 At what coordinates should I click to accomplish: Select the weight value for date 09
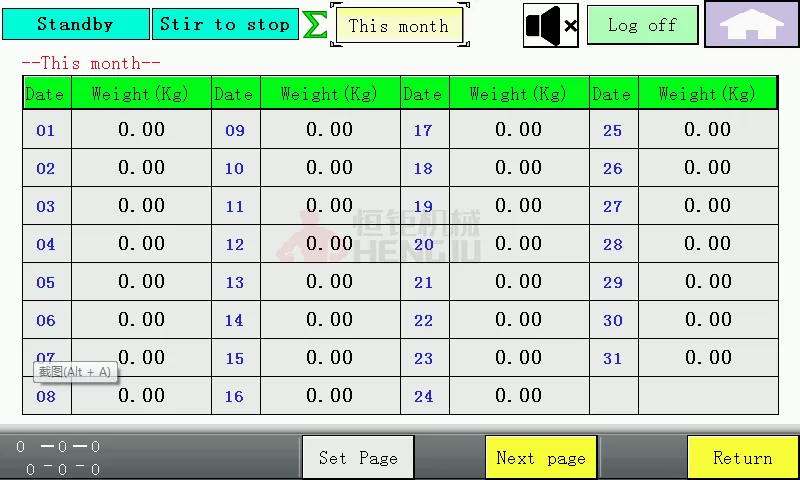[329, 130]
